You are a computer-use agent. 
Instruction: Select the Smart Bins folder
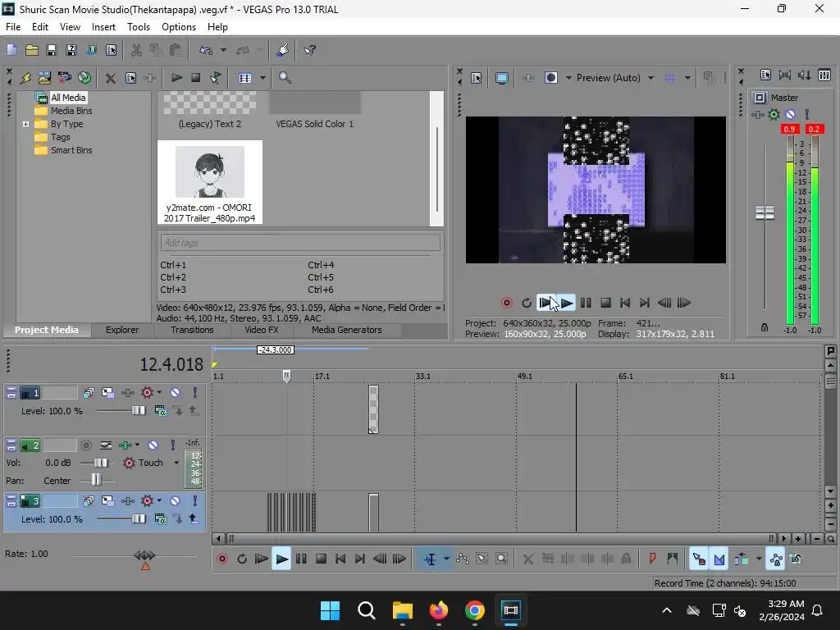71,151
